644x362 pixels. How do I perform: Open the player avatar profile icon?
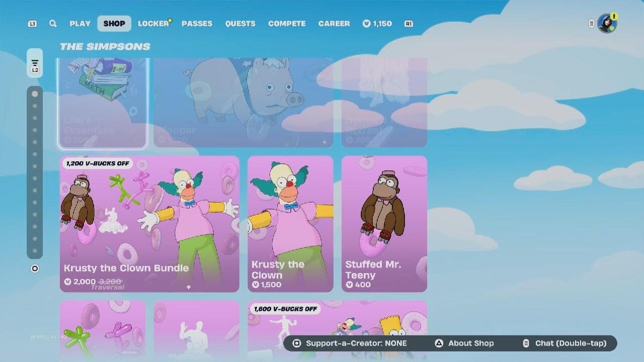(607, 23)
